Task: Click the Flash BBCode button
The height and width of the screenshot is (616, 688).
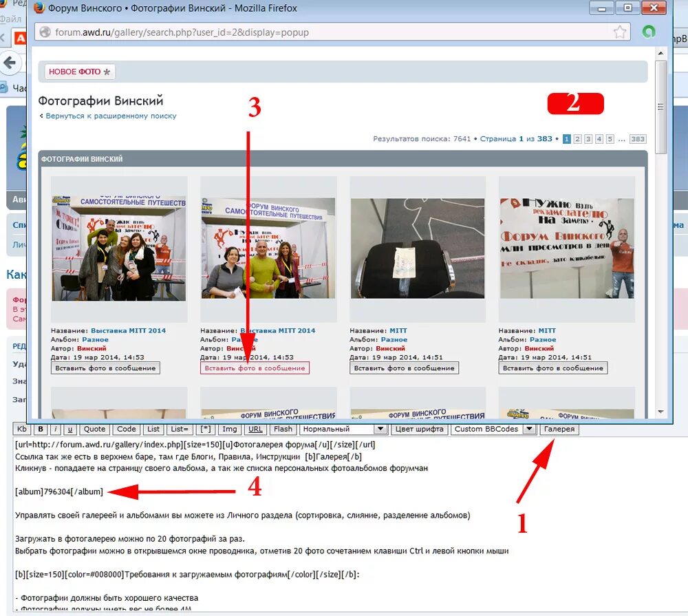Action: [283, 429]
